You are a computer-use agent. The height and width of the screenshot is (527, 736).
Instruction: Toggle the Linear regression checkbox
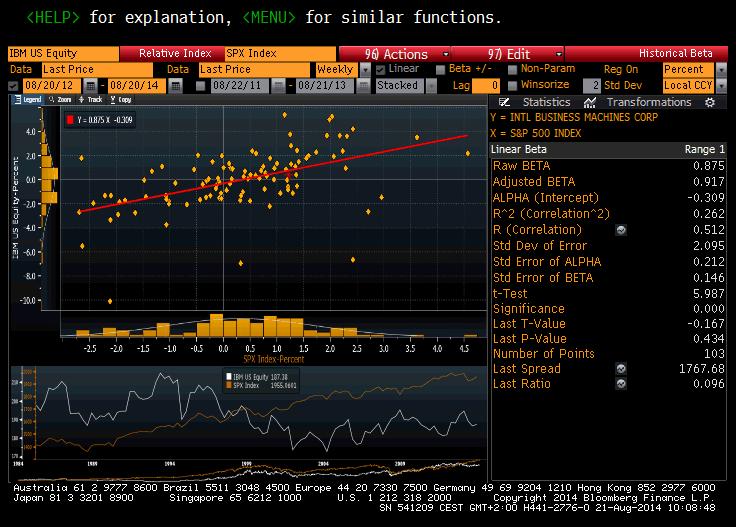(x=381, y=70)
